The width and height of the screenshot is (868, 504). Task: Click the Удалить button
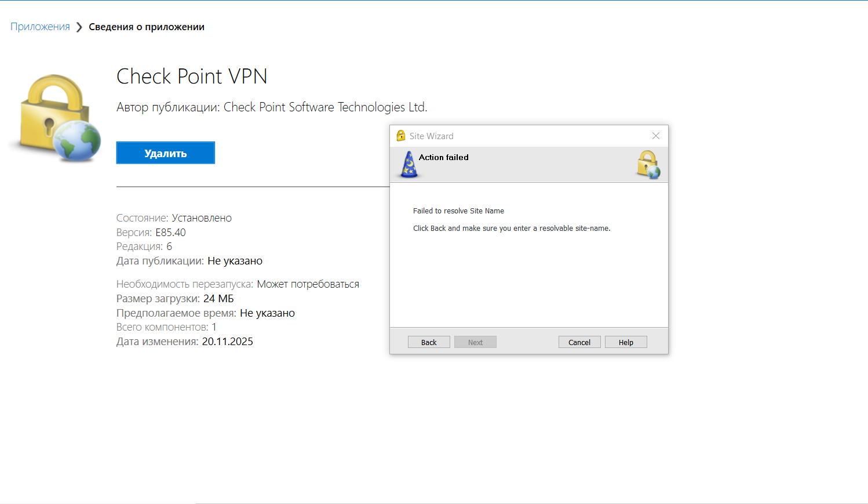[166, 153]
